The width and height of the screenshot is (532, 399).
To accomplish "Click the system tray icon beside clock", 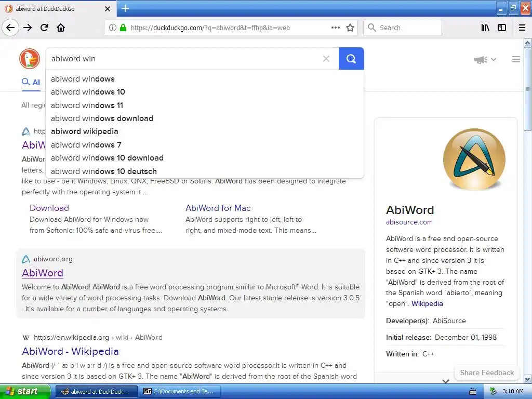I will [x=493, y=392].
